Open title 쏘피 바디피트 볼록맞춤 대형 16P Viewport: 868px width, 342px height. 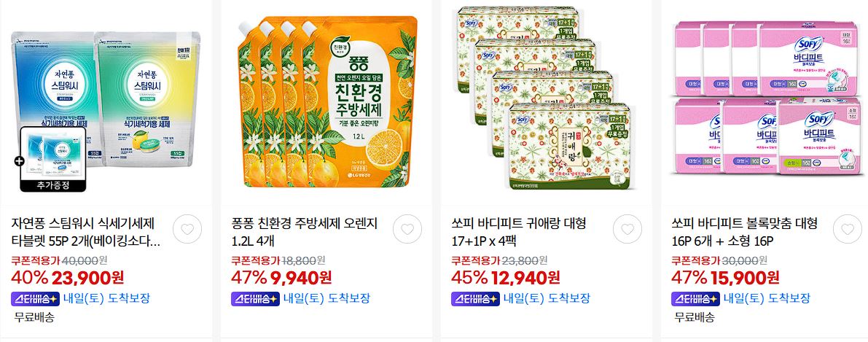(745, 233)
